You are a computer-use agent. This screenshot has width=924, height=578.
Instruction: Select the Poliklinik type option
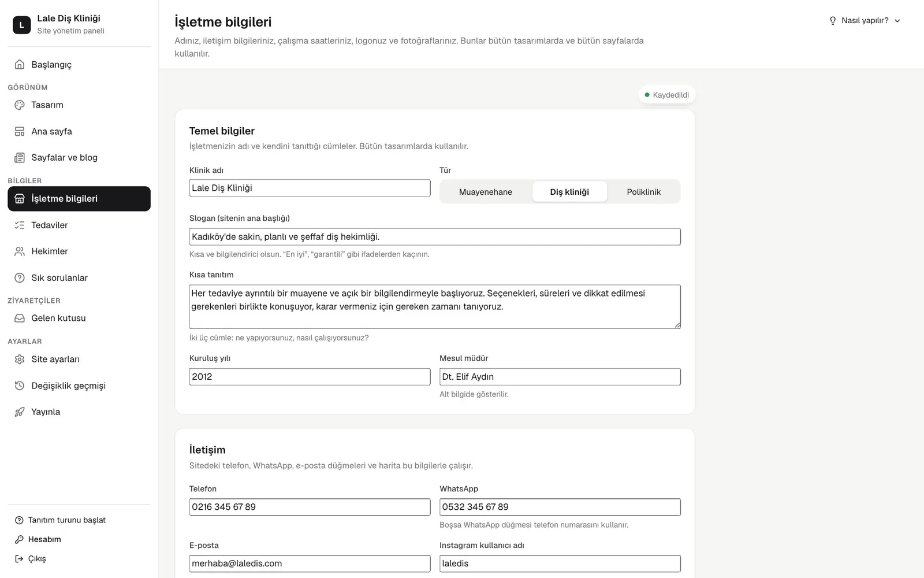click(643, 192)
